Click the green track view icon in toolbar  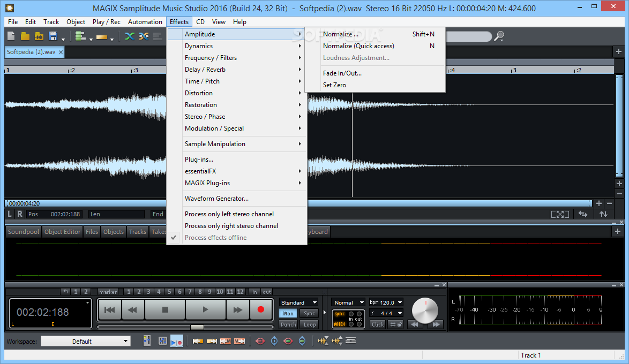(x=80, y=36)
